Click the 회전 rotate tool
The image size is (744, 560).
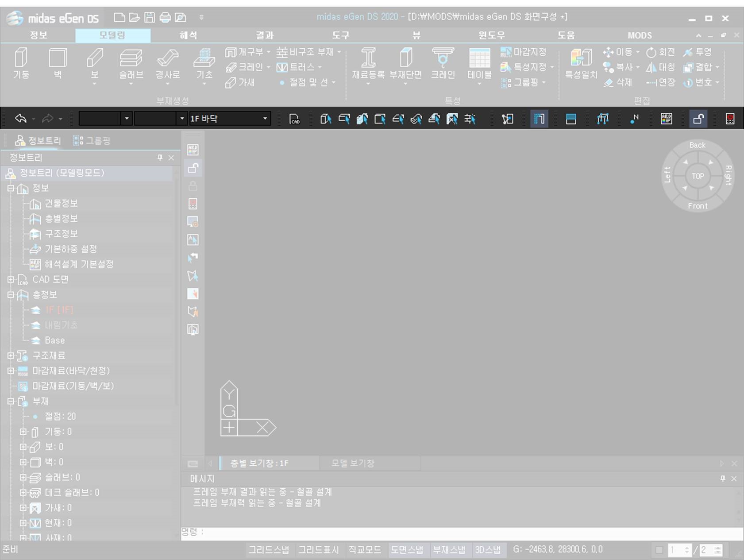[660, 52]
